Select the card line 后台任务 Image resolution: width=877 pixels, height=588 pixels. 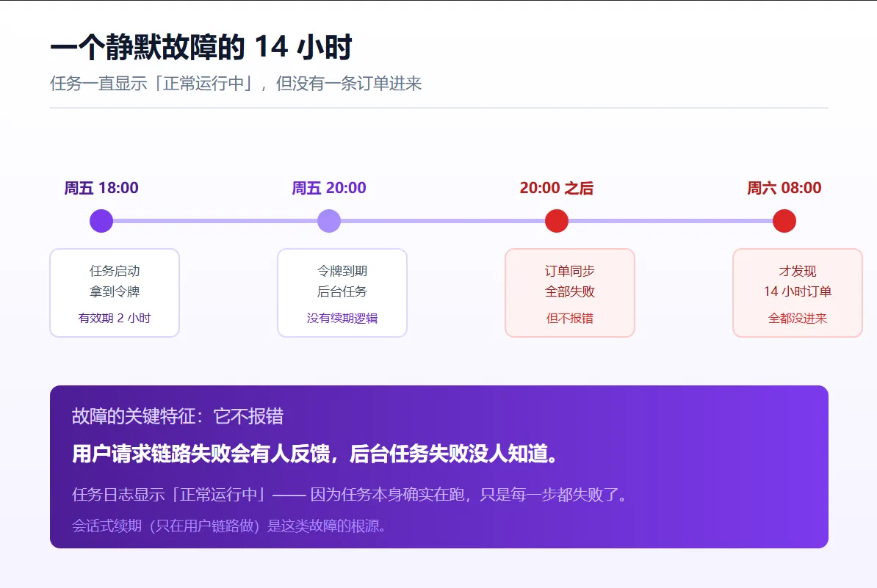342,291
